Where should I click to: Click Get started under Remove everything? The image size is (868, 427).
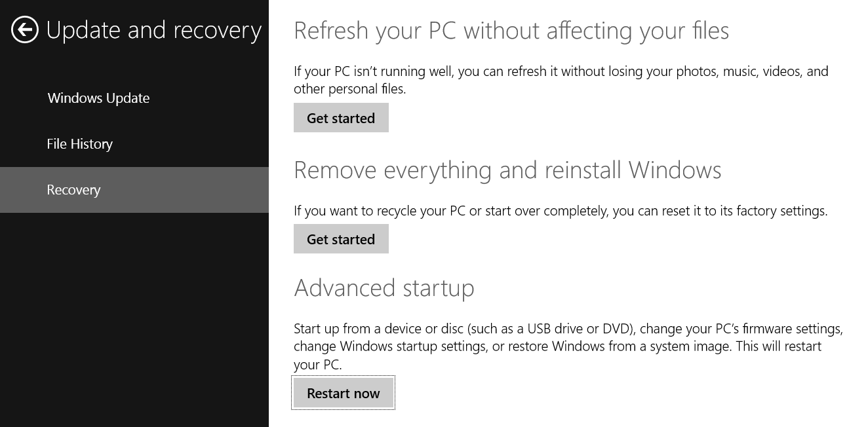coord(341,238)
